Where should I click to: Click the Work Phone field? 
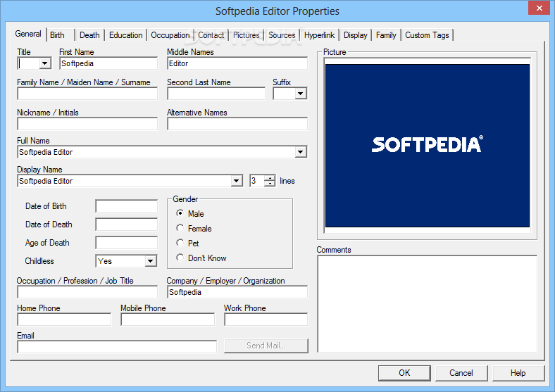tap(266, 320)
